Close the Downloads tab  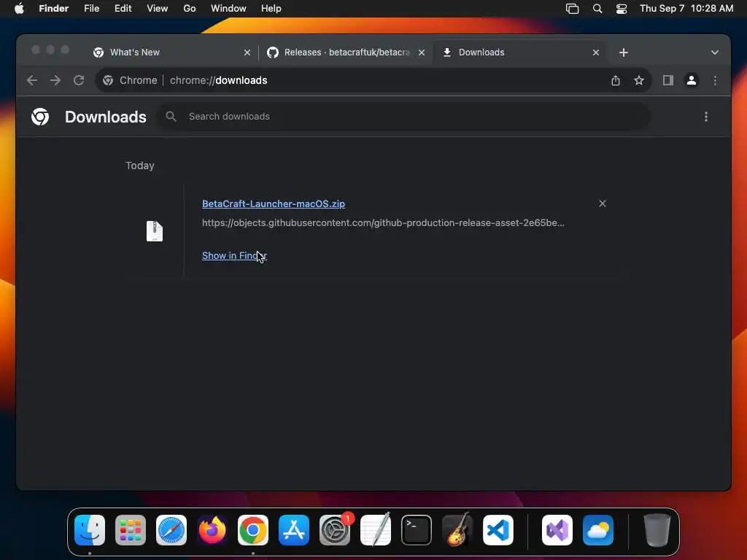[595, 52]
